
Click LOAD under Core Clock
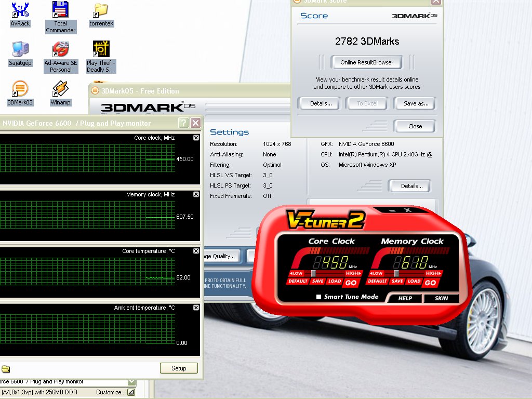coord(335,281)
